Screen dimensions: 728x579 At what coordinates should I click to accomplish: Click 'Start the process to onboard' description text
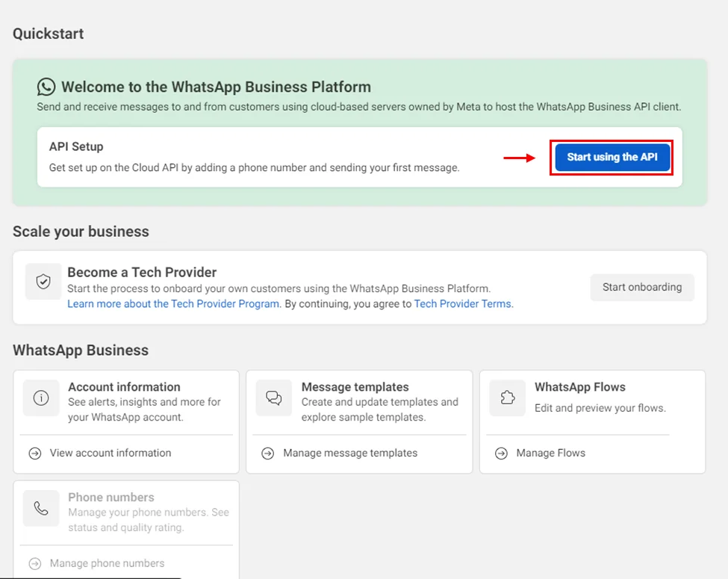coord(279,288)
